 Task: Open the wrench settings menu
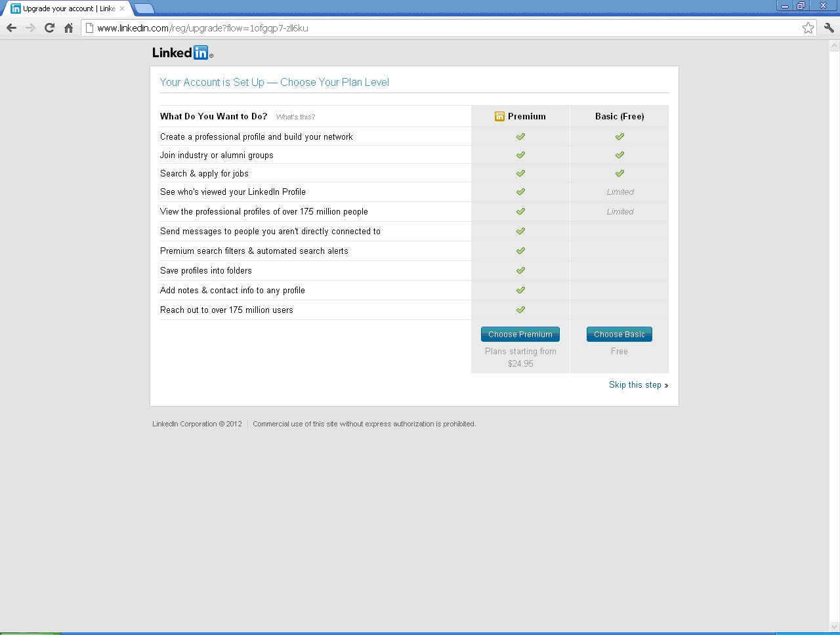829,28
